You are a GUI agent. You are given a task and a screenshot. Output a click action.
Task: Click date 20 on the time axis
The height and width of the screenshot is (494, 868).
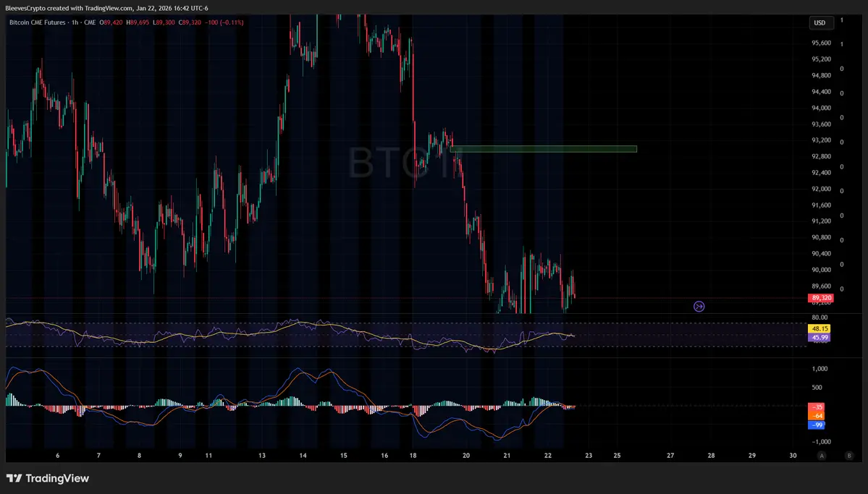(466, 456)
